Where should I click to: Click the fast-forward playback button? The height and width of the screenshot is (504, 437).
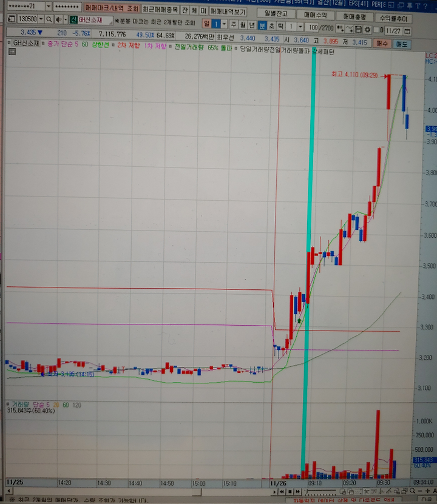298,491
